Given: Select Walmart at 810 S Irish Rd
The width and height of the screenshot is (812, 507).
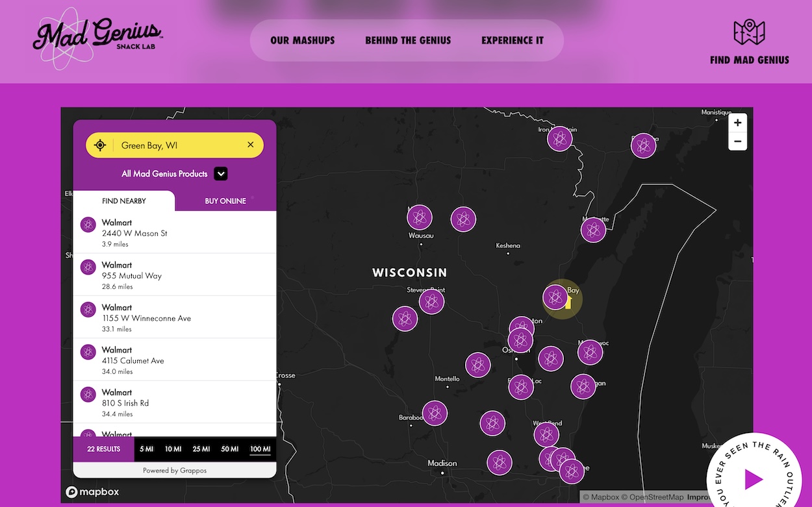Looking at the screenshot, I should 175,402.
